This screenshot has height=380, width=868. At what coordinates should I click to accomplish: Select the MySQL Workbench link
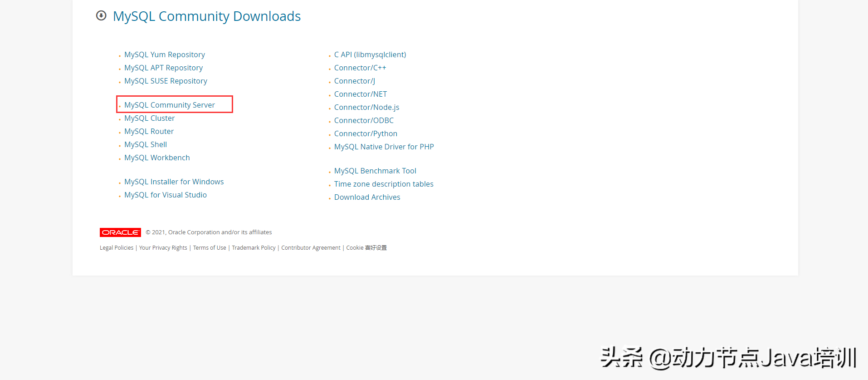pos(157,158)
